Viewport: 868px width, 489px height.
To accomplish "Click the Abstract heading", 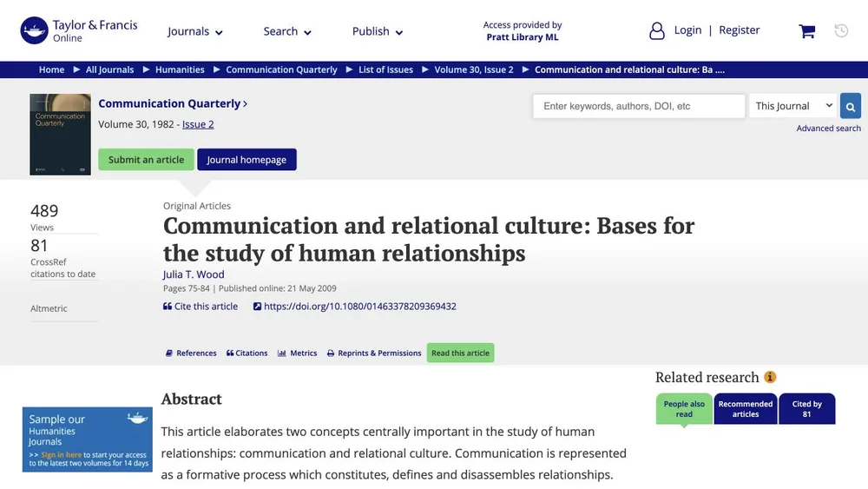I will pos(192,399).
